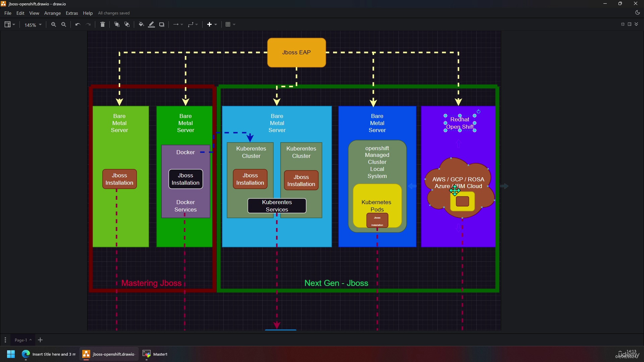Select the openshift Managed Cluster Local System label
The height and width of the screenshot is (362, 644).
377,162
